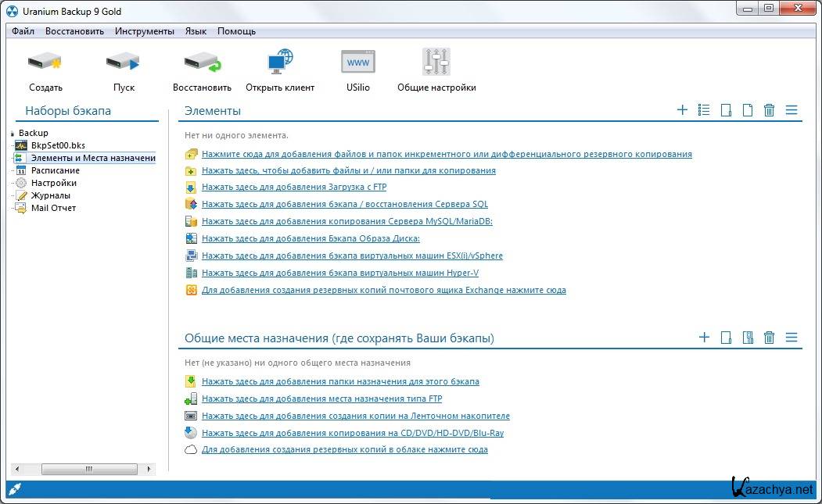Screen dimensions: 822x504
Task: Click the rocket icon in status bar
Action: click(14, 489)
